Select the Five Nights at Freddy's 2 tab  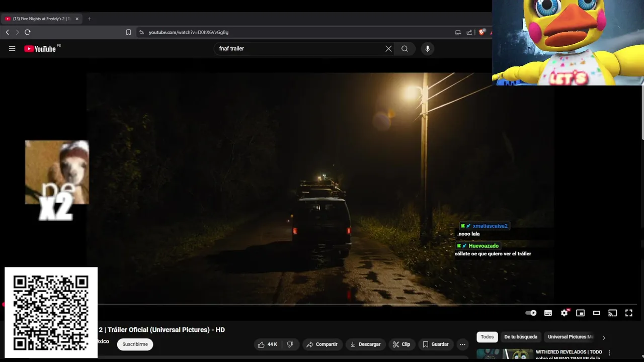(42, 19)
